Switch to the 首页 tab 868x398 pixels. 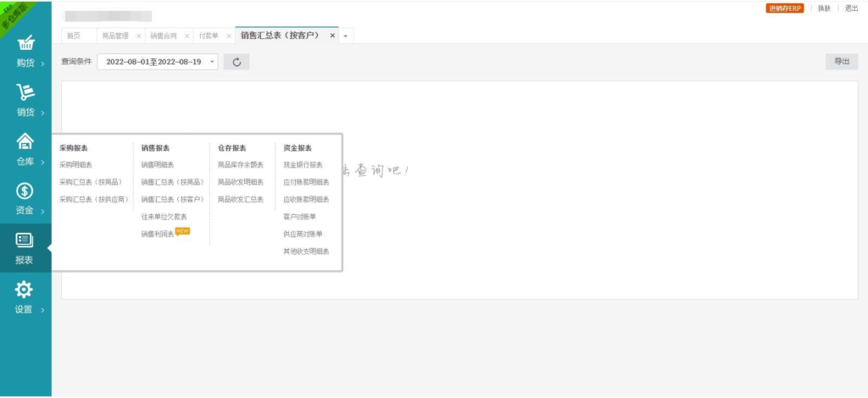pyautogui.click(x=73, y=36)
